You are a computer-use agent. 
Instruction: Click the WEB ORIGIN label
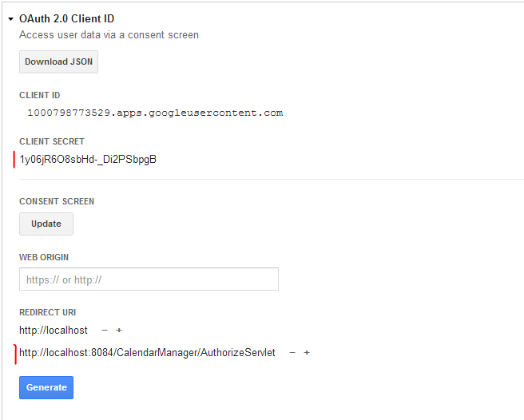tap(44, 257)
